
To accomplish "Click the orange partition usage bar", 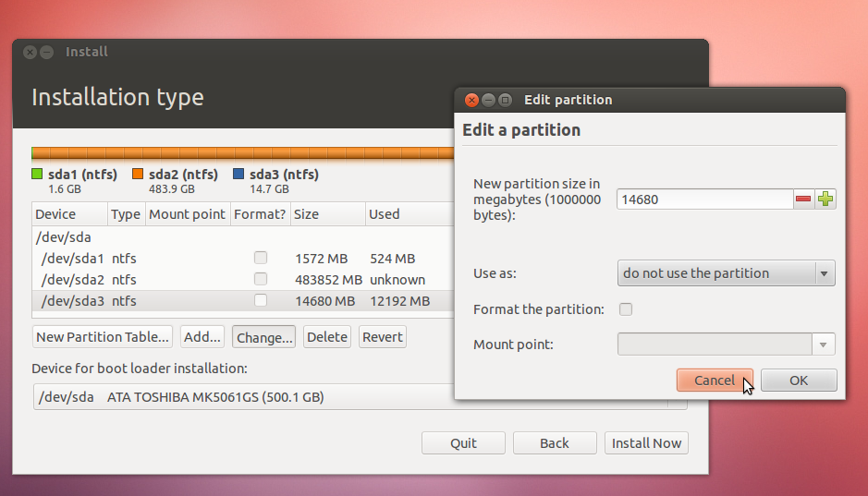I will (x=244, y=153).
